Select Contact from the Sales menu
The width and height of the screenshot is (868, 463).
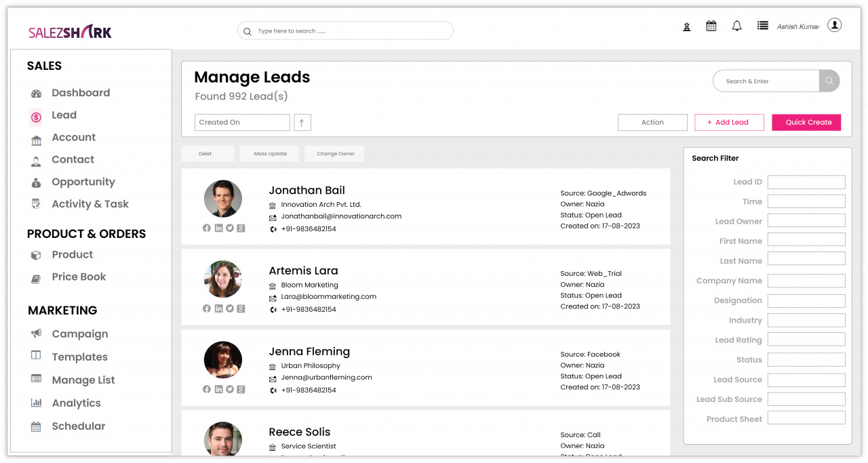click(73, 159)
